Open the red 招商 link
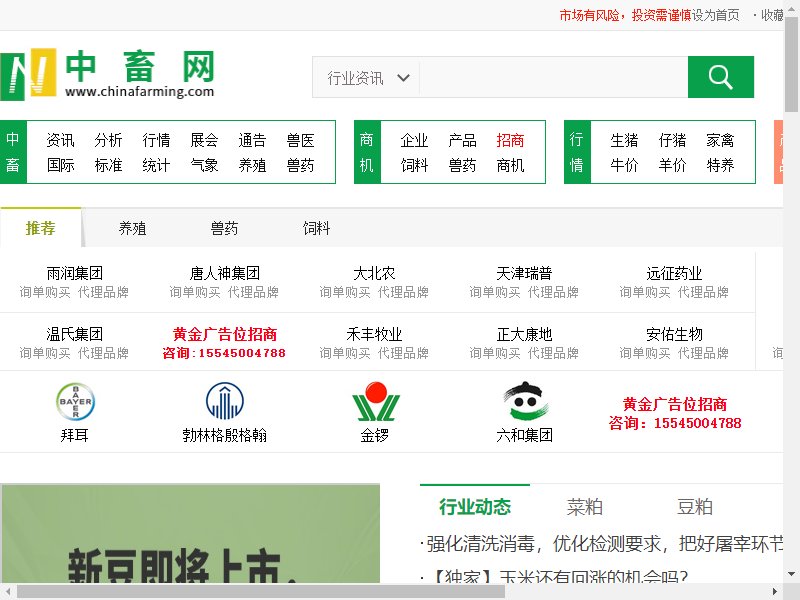The image size is (800, 600). point(510,140)
